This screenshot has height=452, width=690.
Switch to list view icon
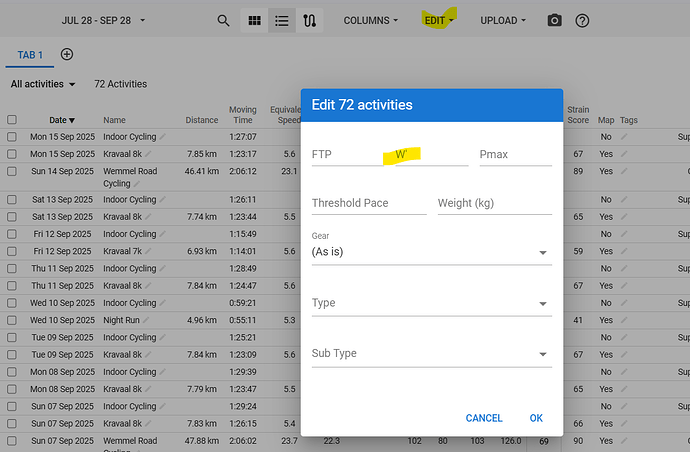pos(282,21)
